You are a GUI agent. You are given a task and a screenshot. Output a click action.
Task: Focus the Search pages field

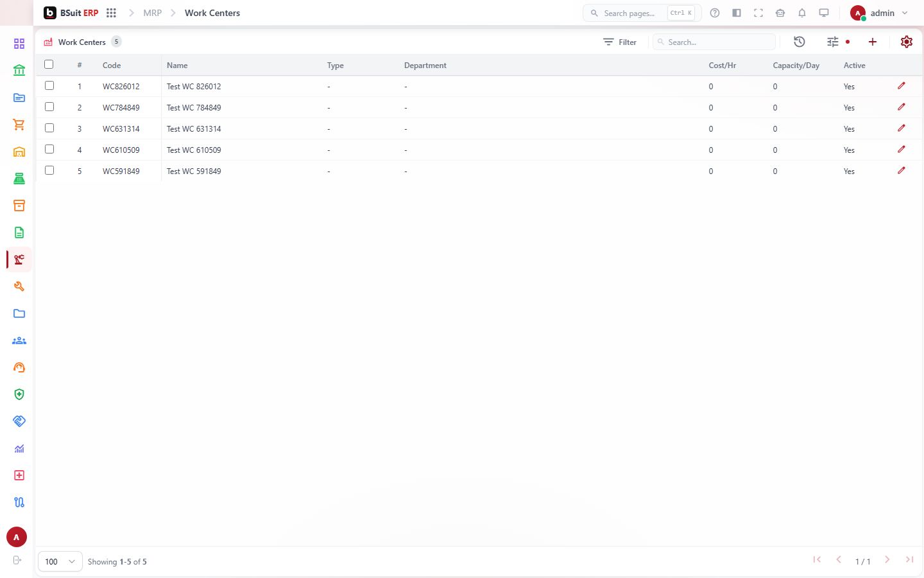(642, 13)
